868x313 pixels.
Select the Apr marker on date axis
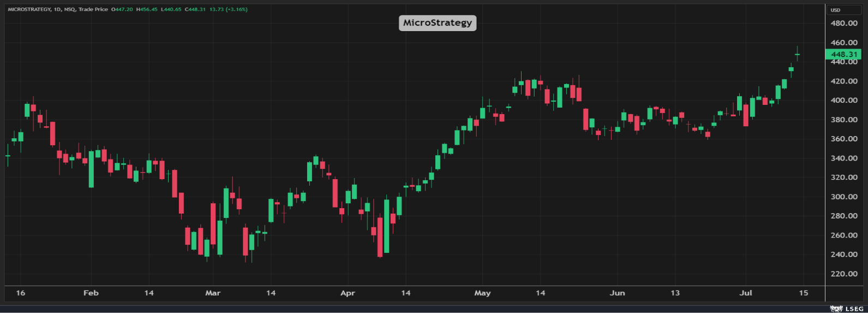pyautogui.click(x=348, y=293)
